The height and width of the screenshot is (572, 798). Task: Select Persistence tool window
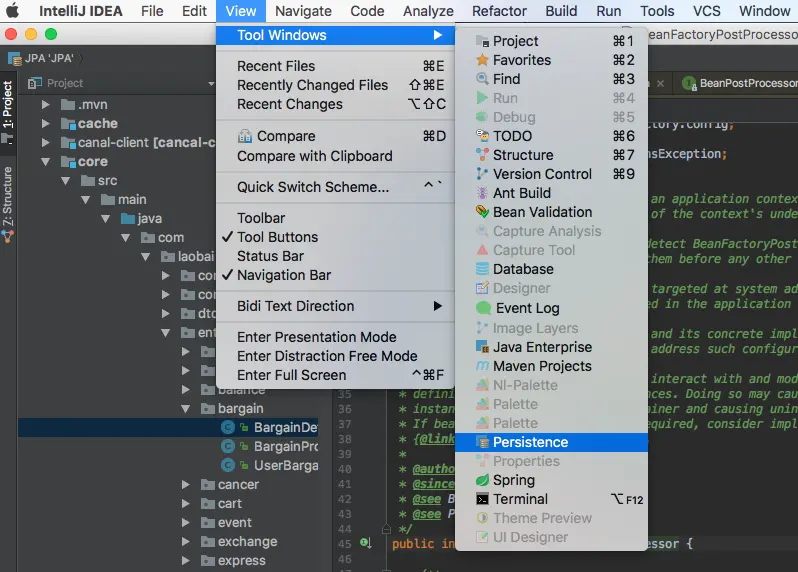pyautogui.click(x=551, y=442)
